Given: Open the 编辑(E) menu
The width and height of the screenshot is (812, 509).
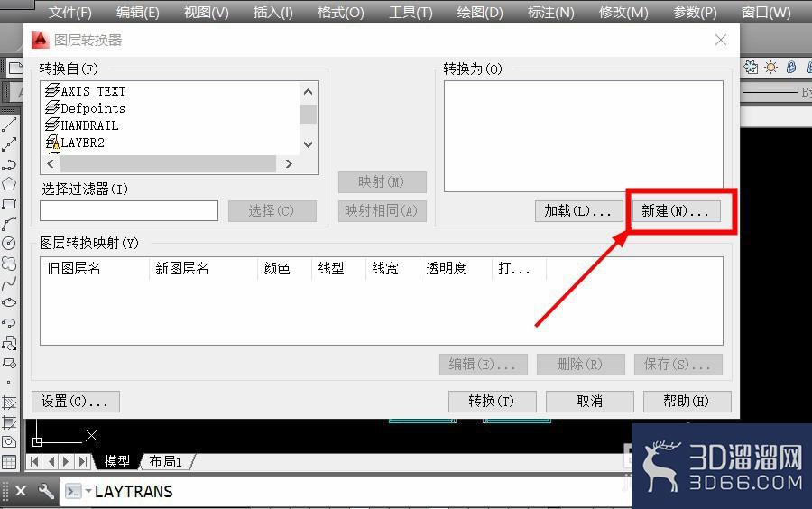Looking at the screenshot, I should pyautogui.click(x=138, y=12).
